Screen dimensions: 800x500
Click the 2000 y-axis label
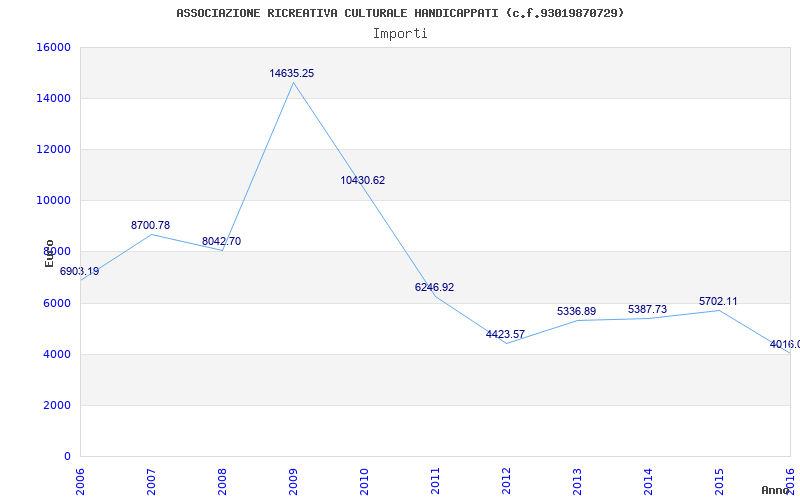pos(57,406)
